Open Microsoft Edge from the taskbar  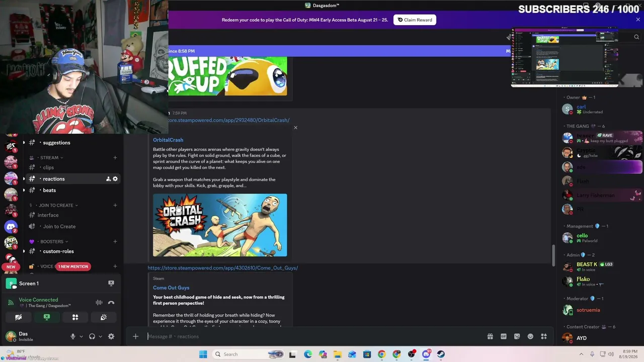(x=308, y=354)
